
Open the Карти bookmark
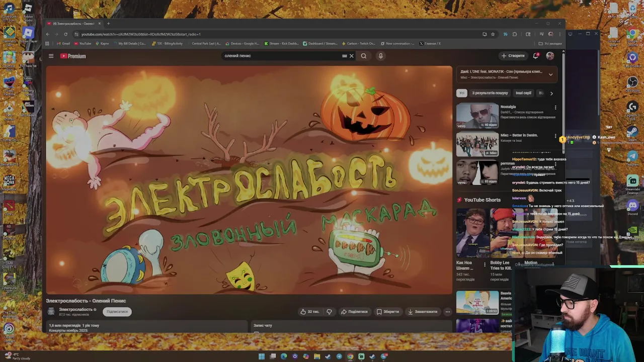[x=102, y=44]
